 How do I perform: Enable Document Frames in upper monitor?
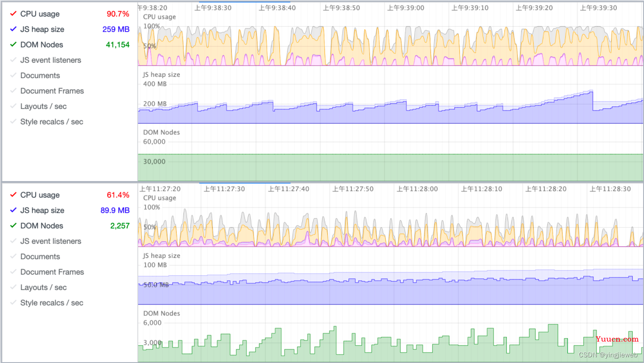(13, 91)
